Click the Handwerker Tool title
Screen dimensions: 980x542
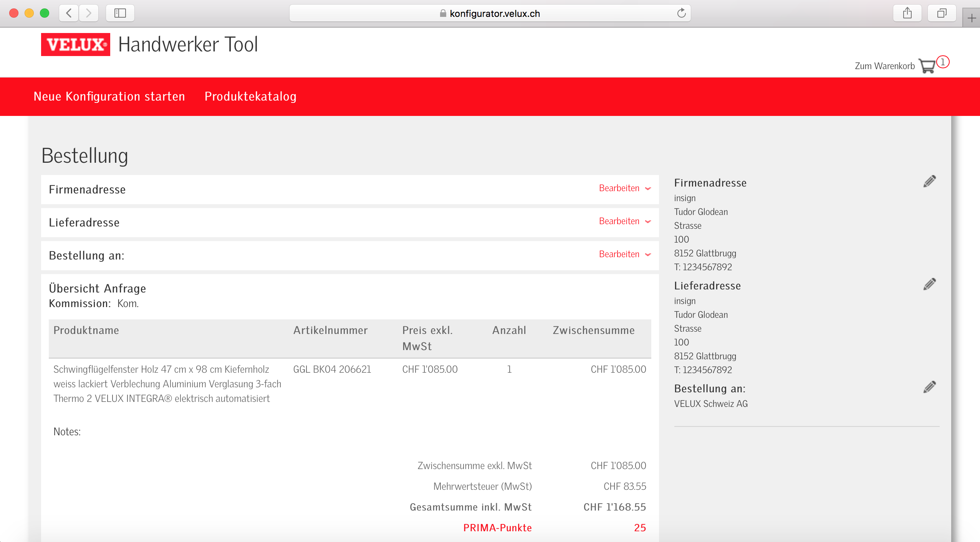188,45
